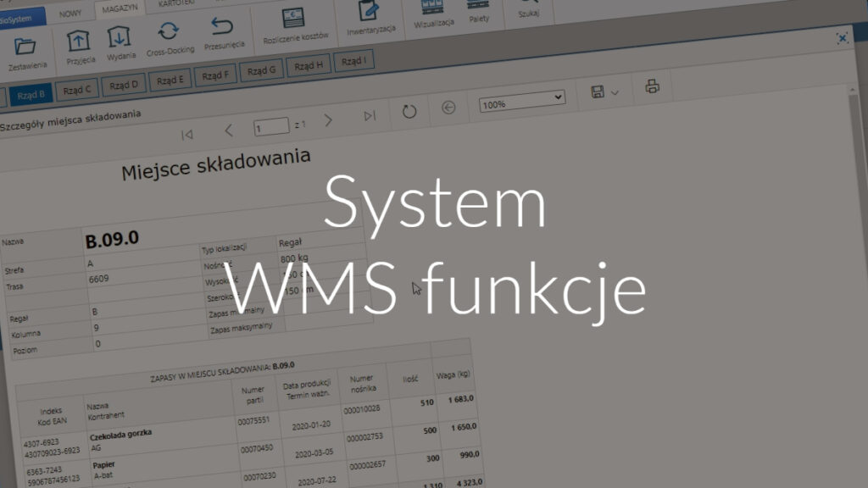The image size is (868, 488).
Task: Select the Rząd B row button
Action: [x=31, y=95]
